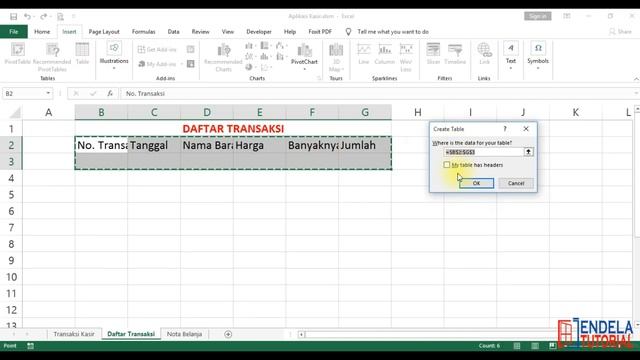Click the Sign in button
The height and width of the screenshot is (360, 640).
click(538, 16)
